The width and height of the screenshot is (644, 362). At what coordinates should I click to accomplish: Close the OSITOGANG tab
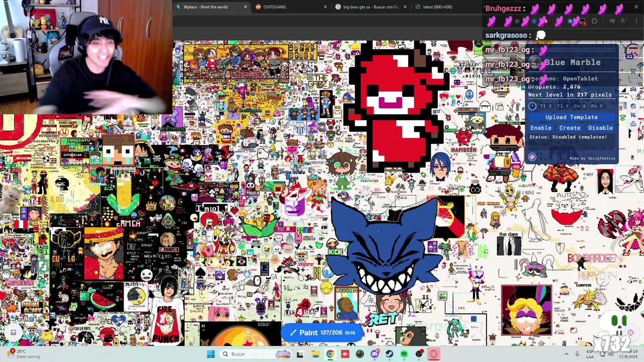coord(325,7)
